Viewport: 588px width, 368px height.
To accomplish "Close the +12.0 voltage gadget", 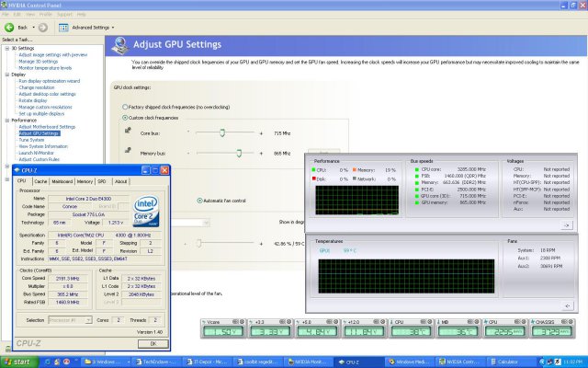I will pyautogui.click(x=382, y=322).
